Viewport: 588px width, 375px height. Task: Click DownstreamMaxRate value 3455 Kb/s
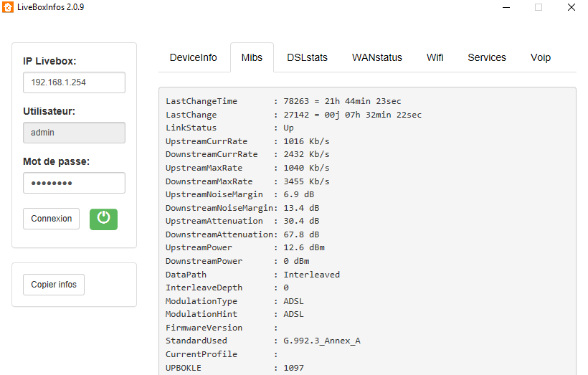click(306, 181)
